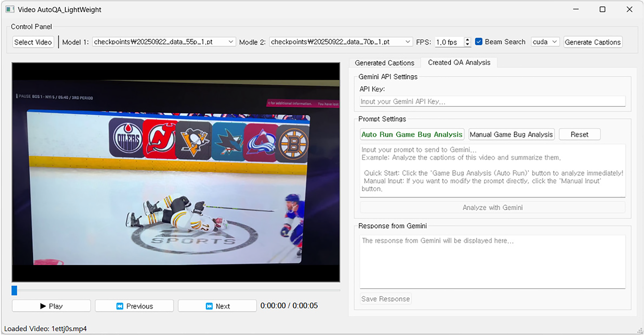Focus the Gemini API Key input field
The width and height of the screenshot is (644, 335).
[492, 102]
